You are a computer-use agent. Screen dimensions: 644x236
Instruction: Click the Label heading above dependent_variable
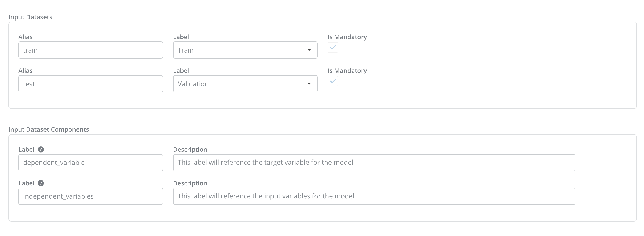click(27, 149)
